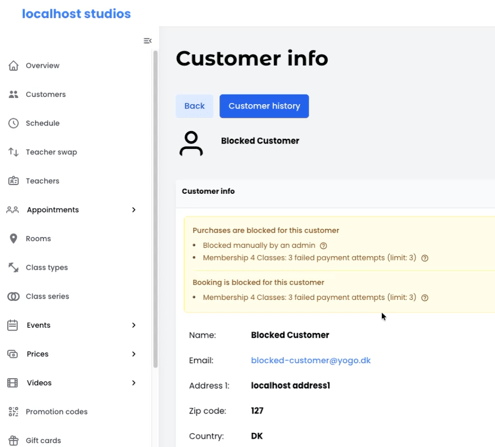This screenshot has height=447, width=495.
Task: Select Rooms in the sidebar
Action: pyautogui.click(x=38, y=239)
